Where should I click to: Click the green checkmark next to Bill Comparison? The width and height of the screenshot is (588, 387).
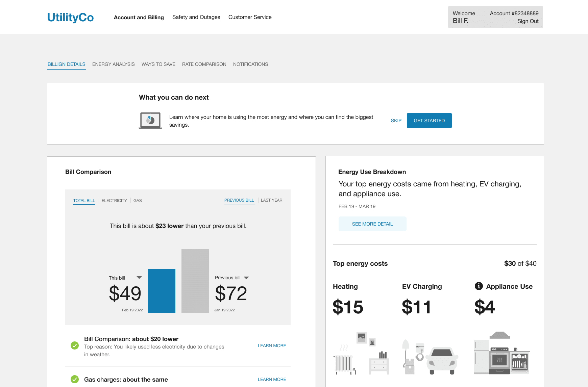(75, 345)
